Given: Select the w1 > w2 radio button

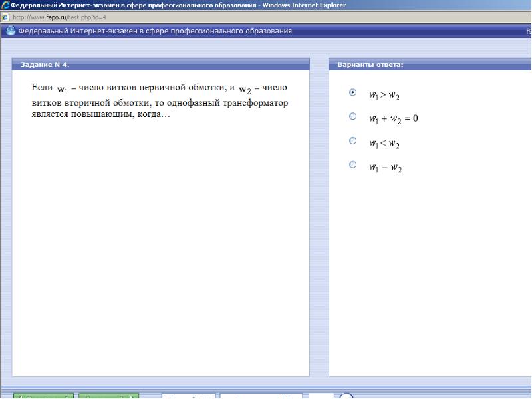Looking at the screenshot, I should [x=353, y=92].
